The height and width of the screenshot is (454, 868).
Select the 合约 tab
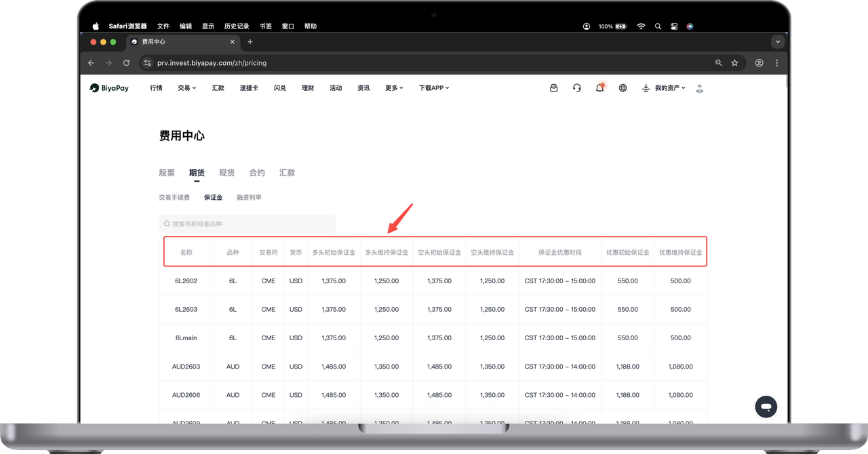click(257, 173)
